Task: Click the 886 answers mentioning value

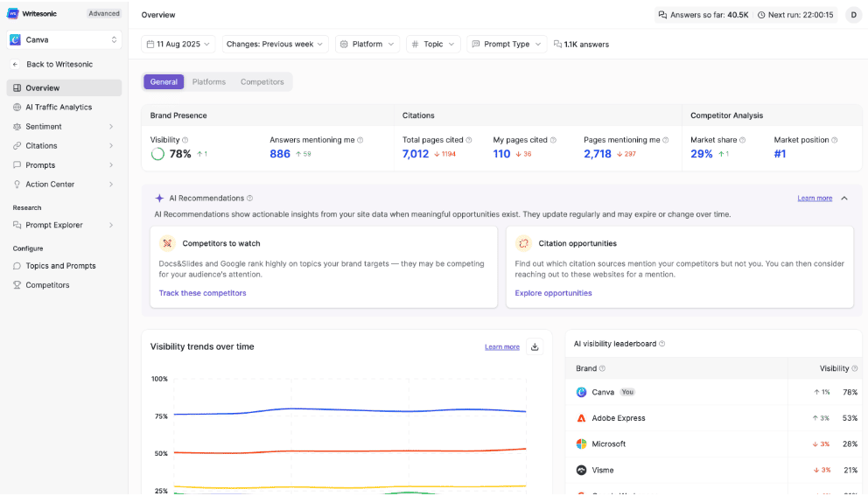Action: 280,154
